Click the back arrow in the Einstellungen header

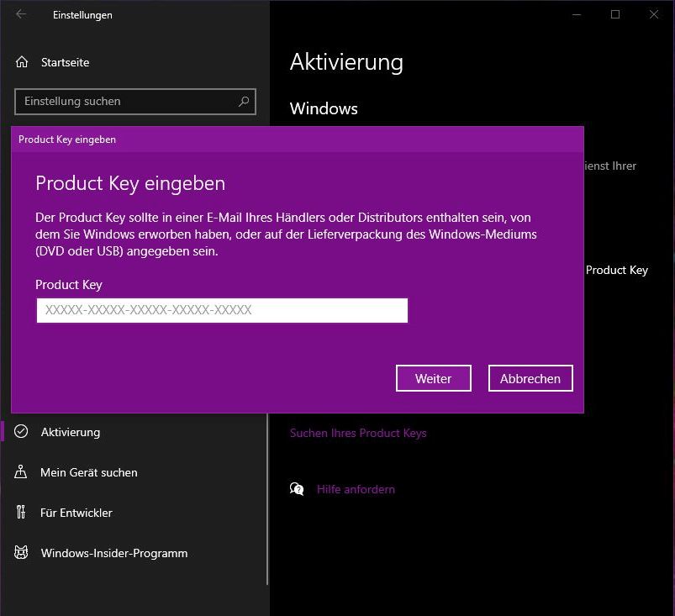click(x=21, y=15)
